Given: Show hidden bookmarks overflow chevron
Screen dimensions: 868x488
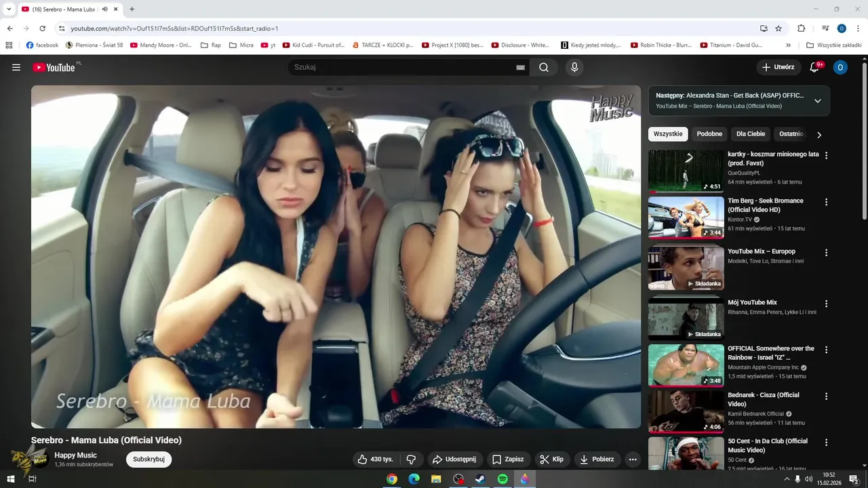Looking at the screenshot, I should click(788, 45).
